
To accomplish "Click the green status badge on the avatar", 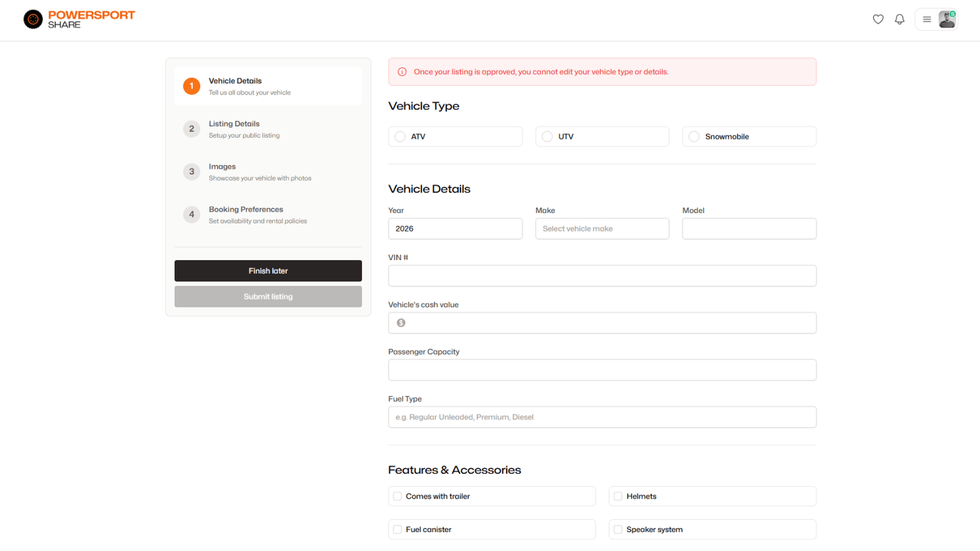I will (x=952, y=13).
